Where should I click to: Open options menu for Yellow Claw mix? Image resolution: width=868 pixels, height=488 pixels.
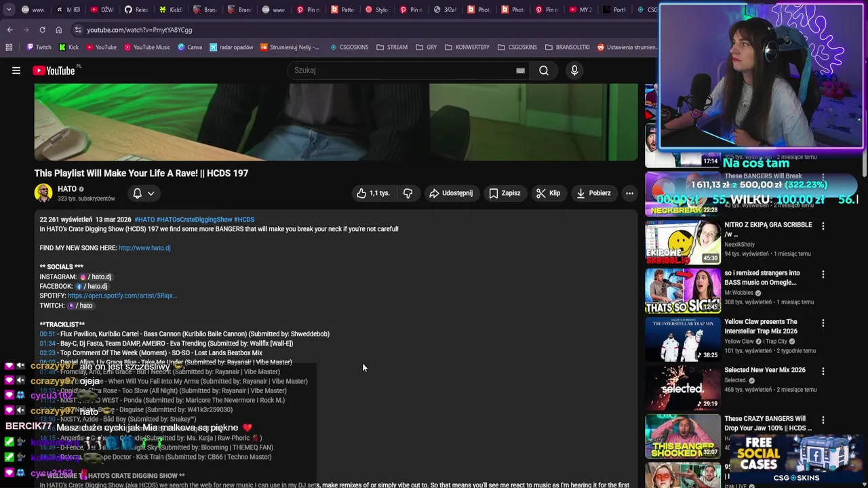point(823,323)
